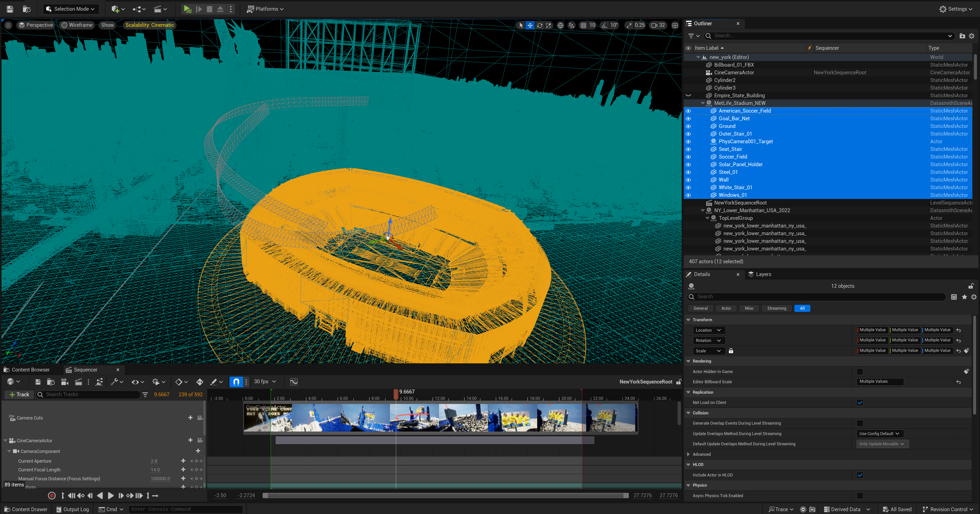Click the Sequencer record button
Viewport: 980px width, 514px height.
pyautogui.click(x=52, y=495)
